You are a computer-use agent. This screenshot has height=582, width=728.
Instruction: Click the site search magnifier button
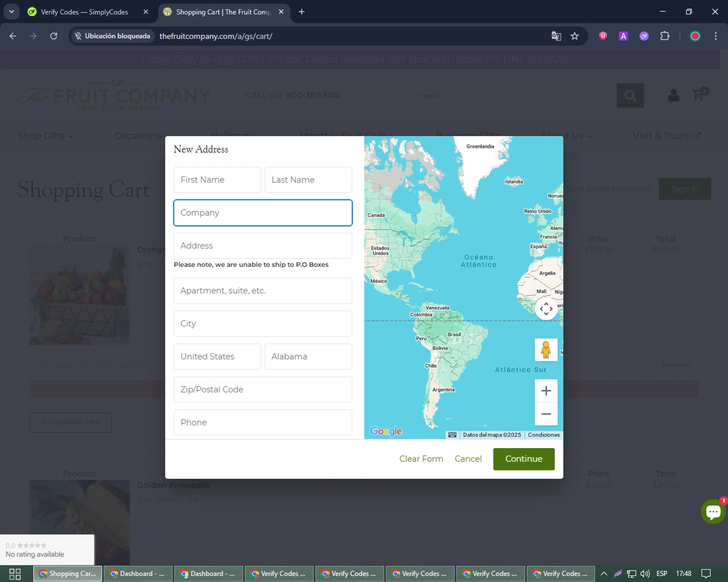[x=630, y=96]
